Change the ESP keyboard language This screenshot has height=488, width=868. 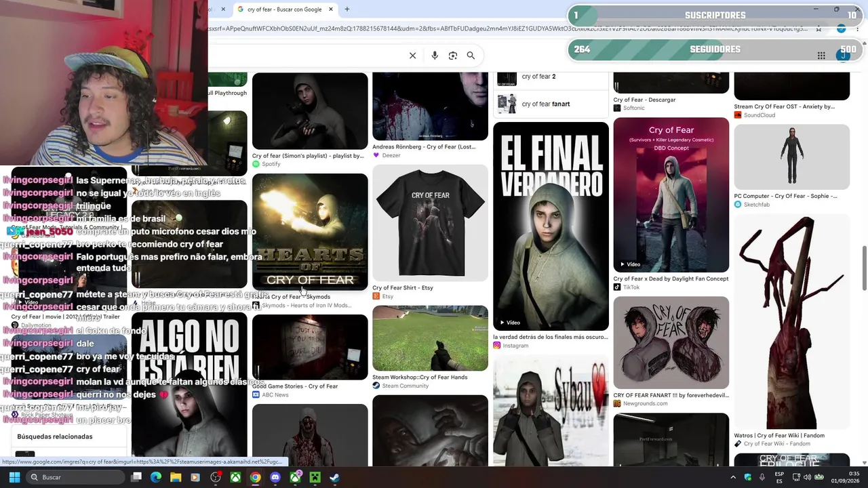(x=780, y=477)
